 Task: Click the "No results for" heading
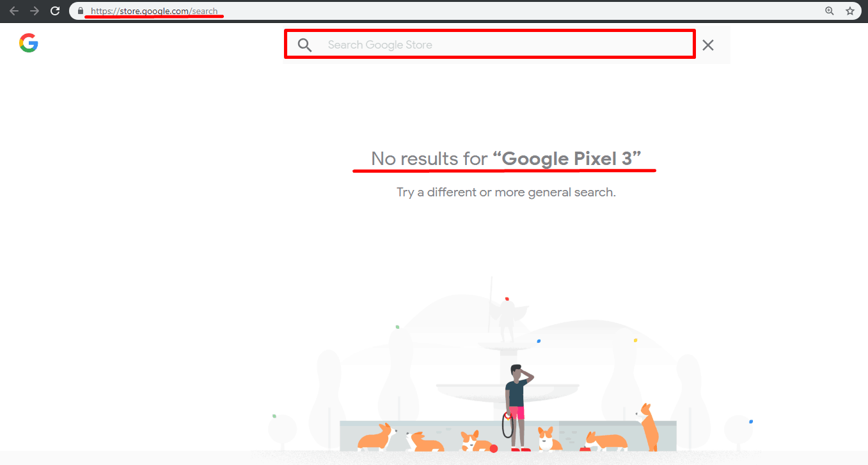pyautogui.click(x=507, y=158)
